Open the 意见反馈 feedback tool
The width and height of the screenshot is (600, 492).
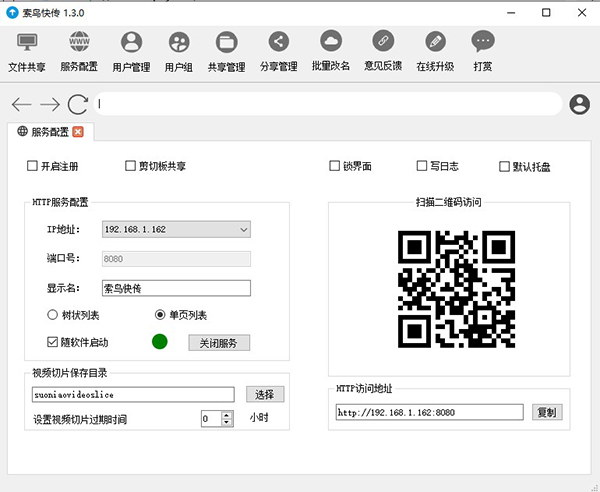point(383,52)
